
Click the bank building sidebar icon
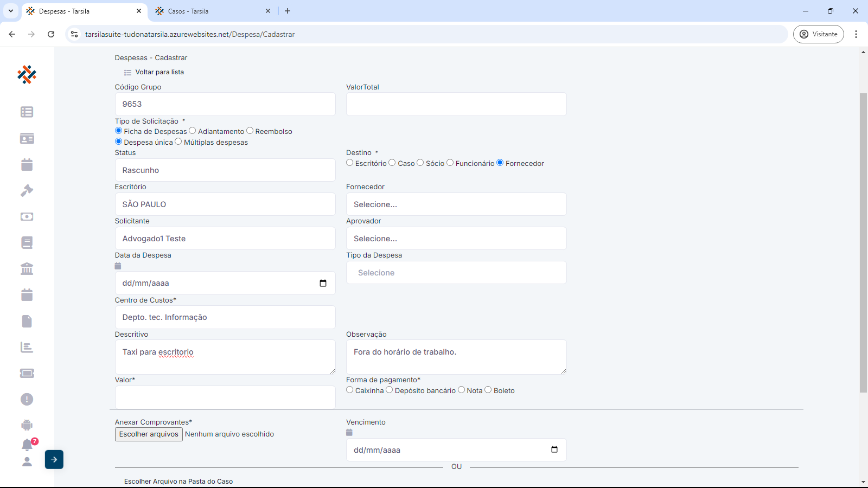(27, 269)
